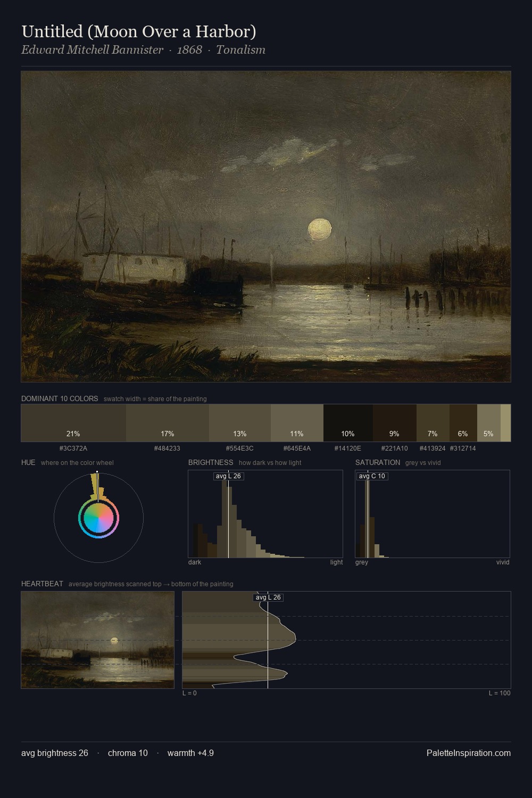Click the 'L = 100' axis label
This screenshot has height=798, width=532.
pyautogui.click(x=500, y=693)
